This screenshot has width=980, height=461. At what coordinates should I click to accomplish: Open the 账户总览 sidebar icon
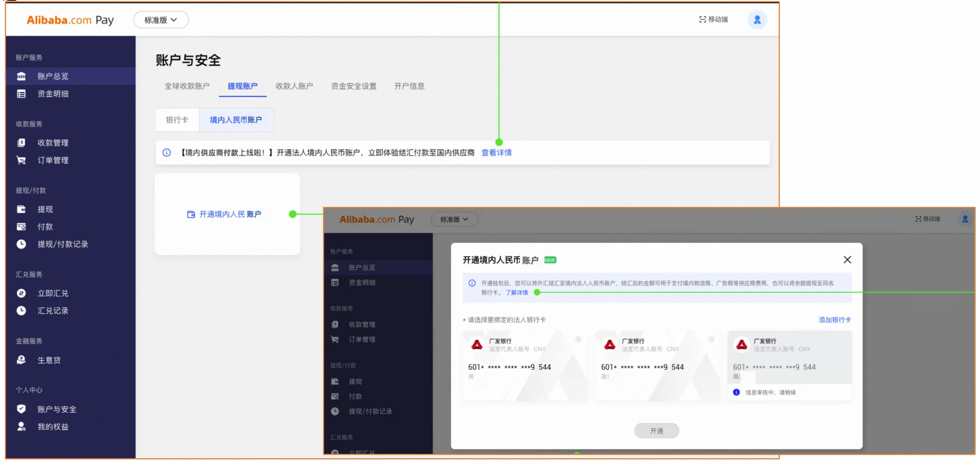(x=21, y=76)
